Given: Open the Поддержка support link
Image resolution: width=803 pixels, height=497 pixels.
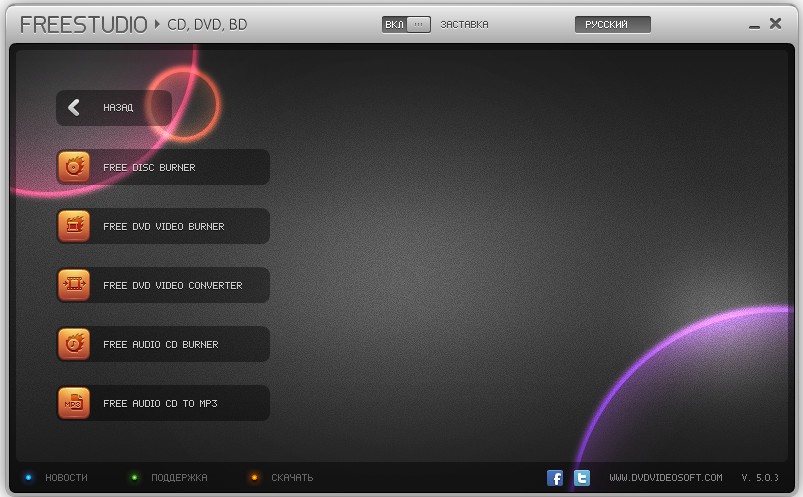Looking at the screenshot, I should point(179,478).
